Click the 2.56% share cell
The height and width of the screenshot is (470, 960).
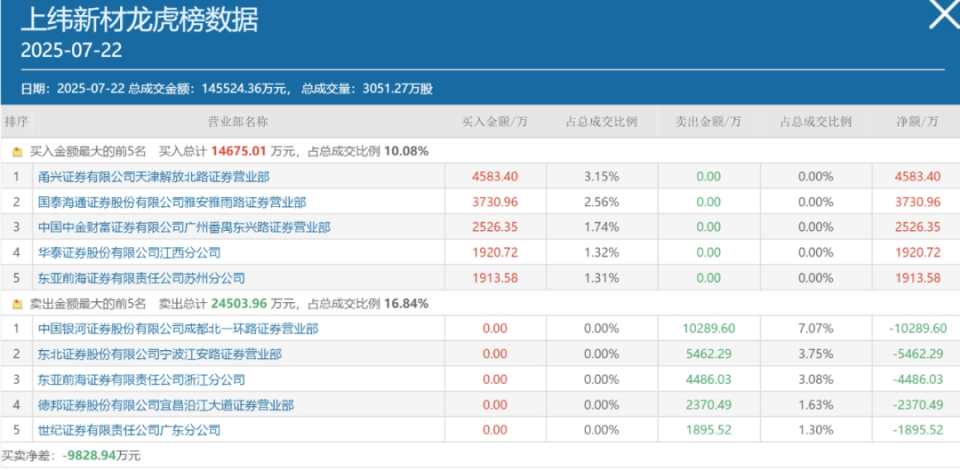click(601, 202)
